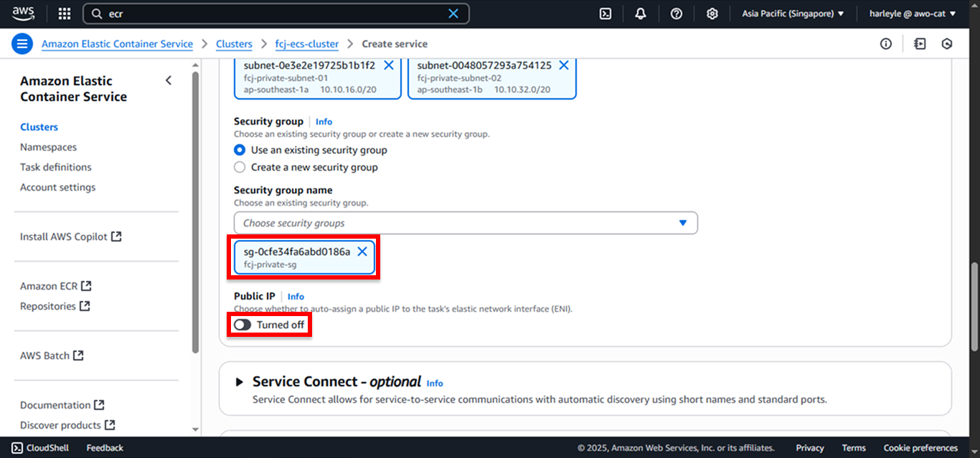Open the services grid menu icon
Screen dimensions: 980x458
[x=65, y=14]
